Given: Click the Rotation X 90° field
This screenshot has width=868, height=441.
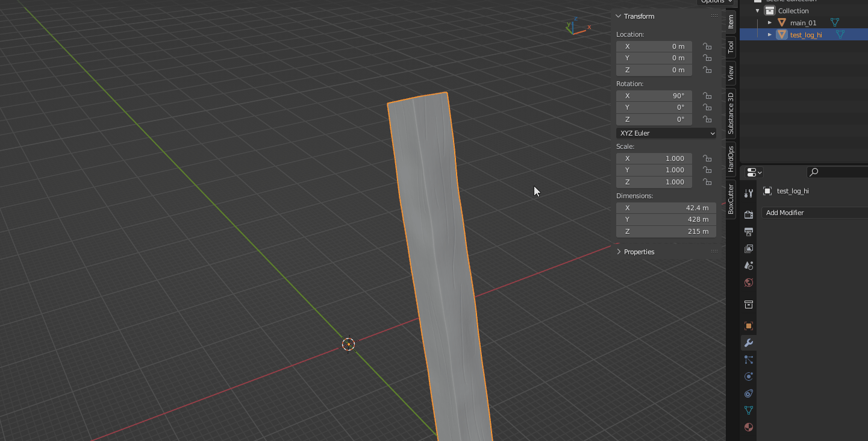Looking at the screenshot, I should [x=654, y=96].
